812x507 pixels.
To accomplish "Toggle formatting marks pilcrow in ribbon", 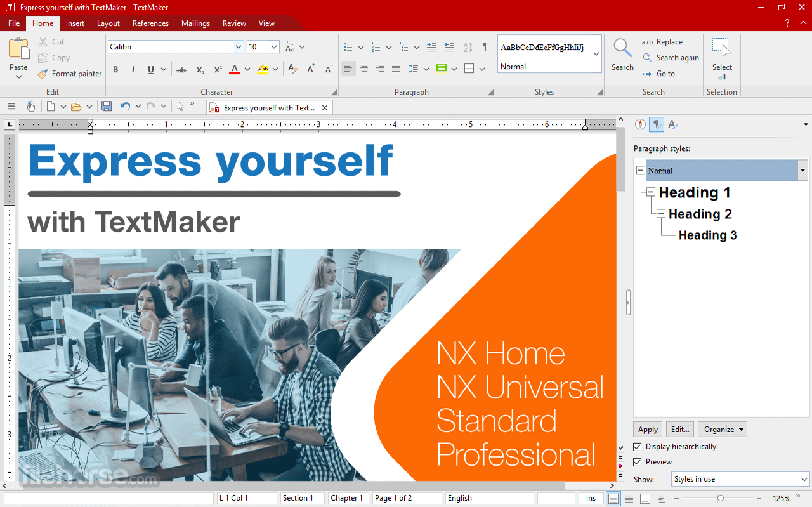I will (485, 47).
